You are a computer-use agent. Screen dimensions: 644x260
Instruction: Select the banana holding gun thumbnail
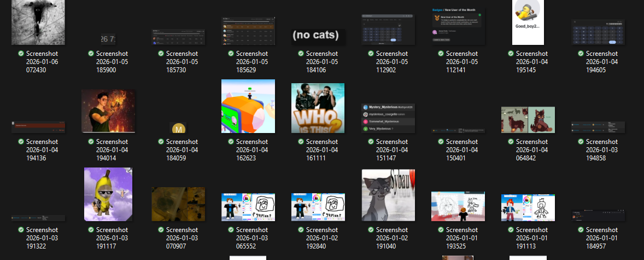pyautogui.click(x=108, y=194)
